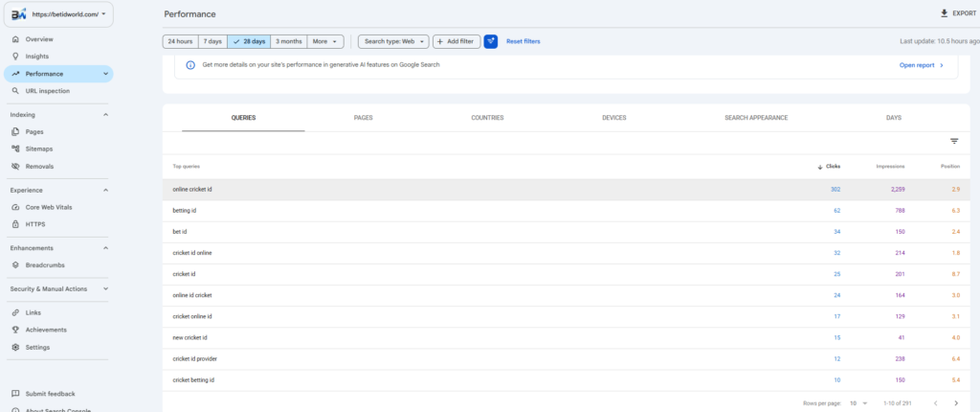980x412 pixels.
Task: Open the 'new cricket id' query row
Action: [567, 338]
